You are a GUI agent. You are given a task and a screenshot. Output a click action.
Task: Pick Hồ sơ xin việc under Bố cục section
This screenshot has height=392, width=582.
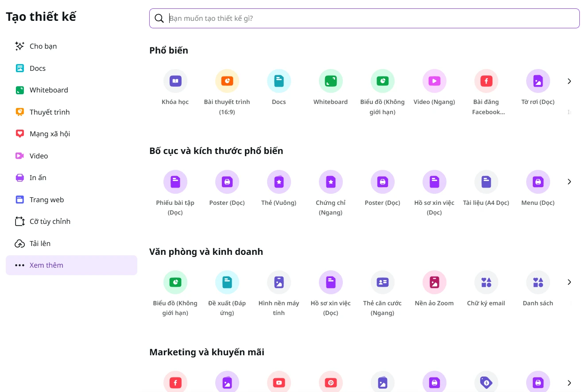435,182
